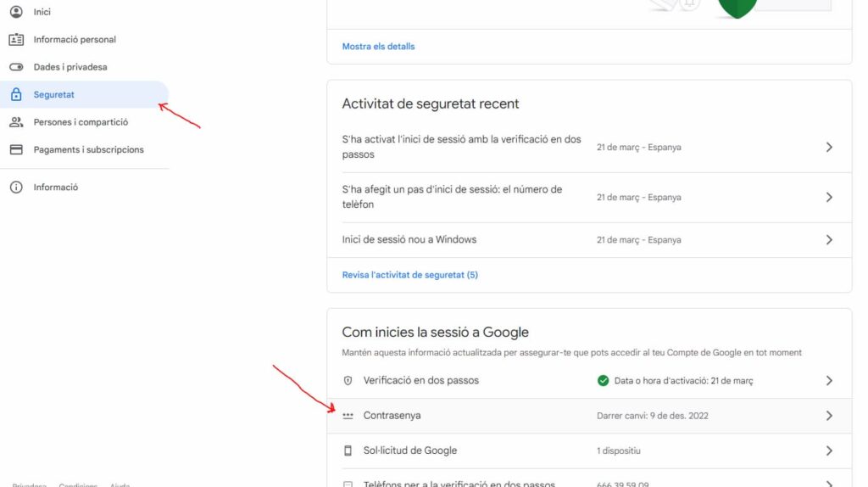Click the Contrasenya dots icon
The height and width of the screenshot is (487, 868).
click(x=348, y=416)
